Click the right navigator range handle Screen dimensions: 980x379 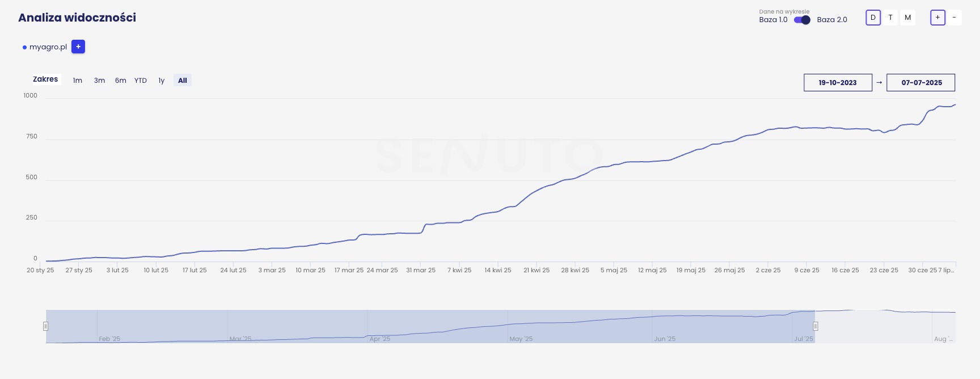[x=816, y=326]
